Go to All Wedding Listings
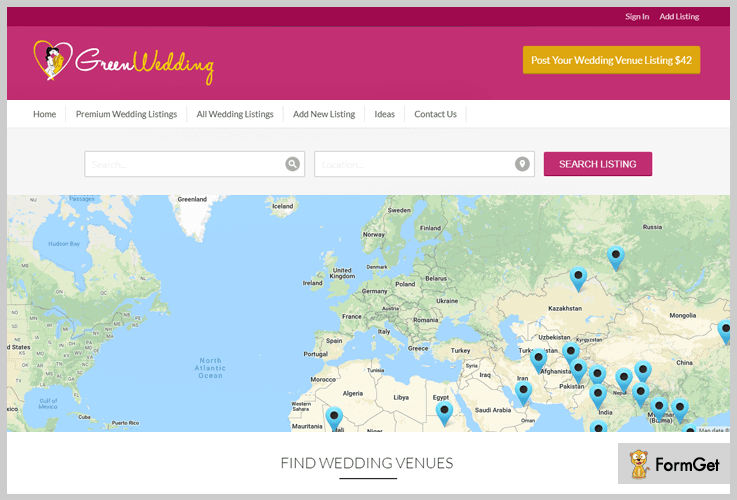 point(235,114)
